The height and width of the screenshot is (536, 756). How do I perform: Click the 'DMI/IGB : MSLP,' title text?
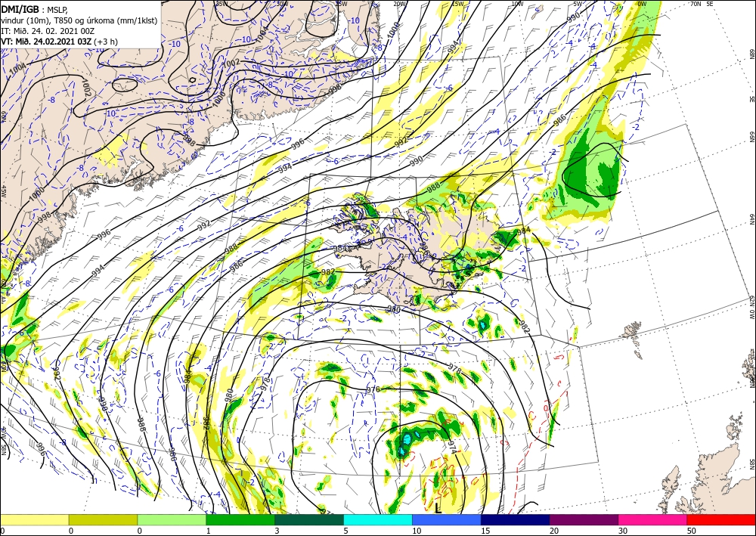click(x=35, y=8)
